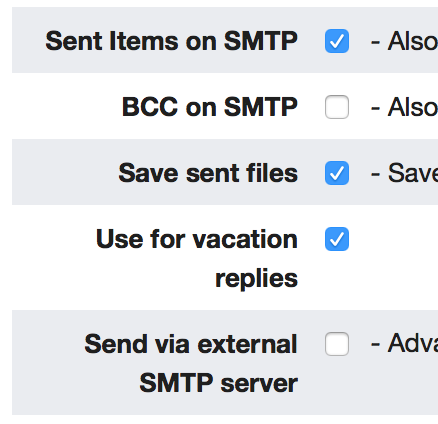Image resolution: width=438 pixels, height=424 pixels.
Task: Click the '- Also' description beside BCC on SMTP
Action: pyautogui.click(x=404, y=107)
